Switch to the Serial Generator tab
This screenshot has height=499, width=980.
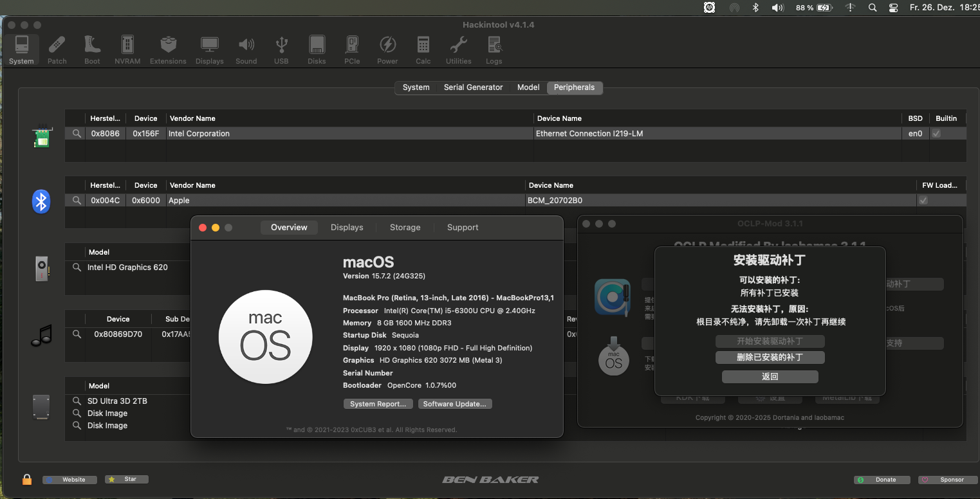473,87
